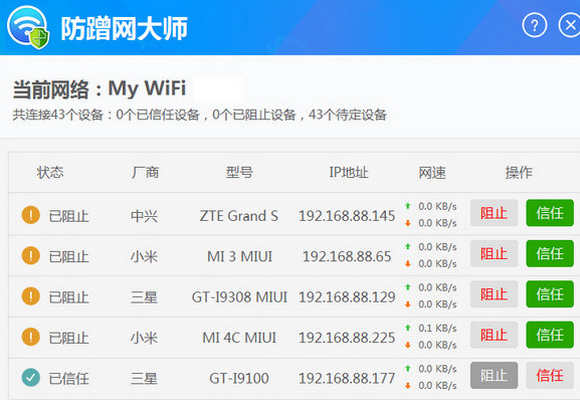
Task: Click the 0.1 KB/s upload speed for MI 4C MIUI
Action: click(437, 328)
